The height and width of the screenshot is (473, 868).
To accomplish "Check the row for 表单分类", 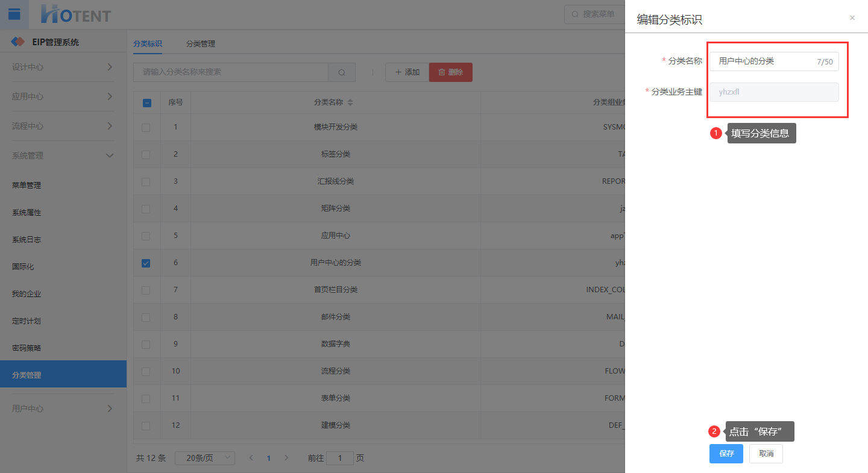I will pos(146,399).
